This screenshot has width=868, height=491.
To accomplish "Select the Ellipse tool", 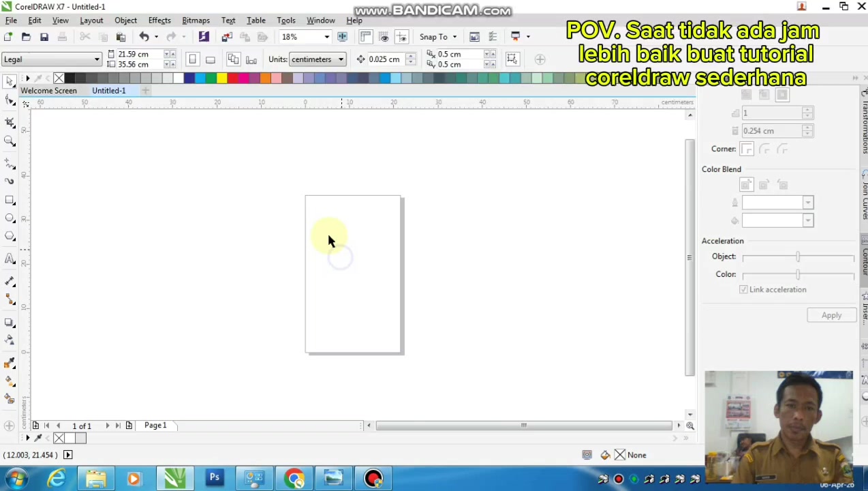I will 10,218.
